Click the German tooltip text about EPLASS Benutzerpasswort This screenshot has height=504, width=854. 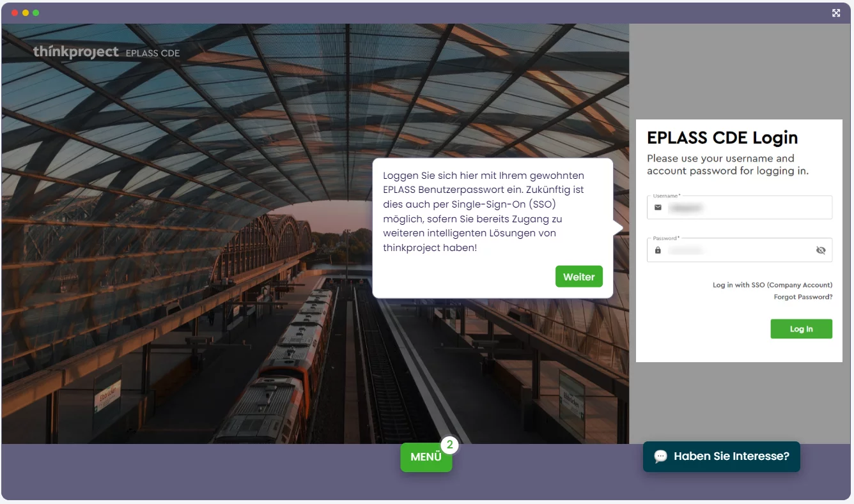tap(484, 211)
